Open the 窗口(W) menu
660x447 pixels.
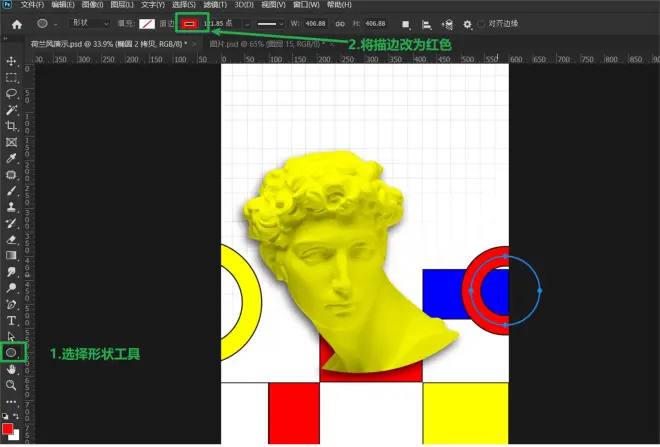point(306,5)
